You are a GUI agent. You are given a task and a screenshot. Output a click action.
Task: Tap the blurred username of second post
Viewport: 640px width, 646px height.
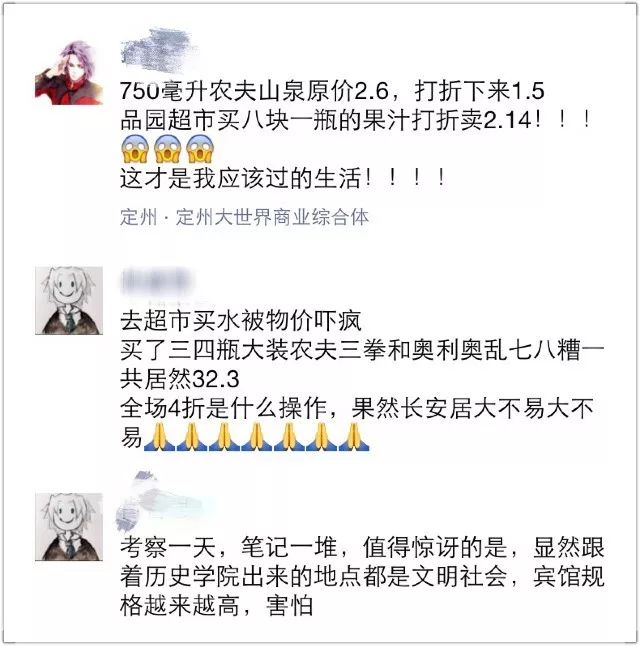click(x=157, y=282)
